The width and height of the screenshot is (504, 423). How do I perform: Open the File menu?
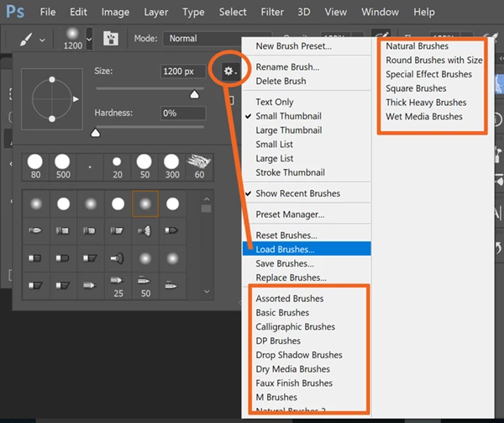pyautogui.click(x=48, y=13)
